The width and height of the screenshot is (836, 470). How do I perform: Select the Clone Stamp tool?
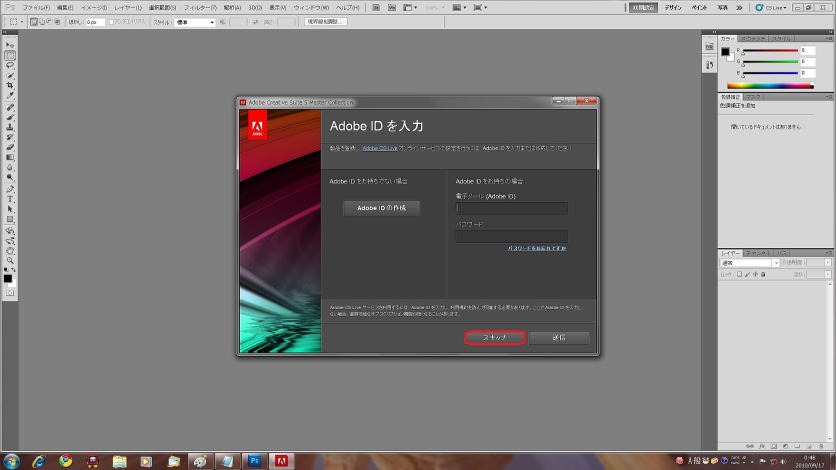click(10, 128)
